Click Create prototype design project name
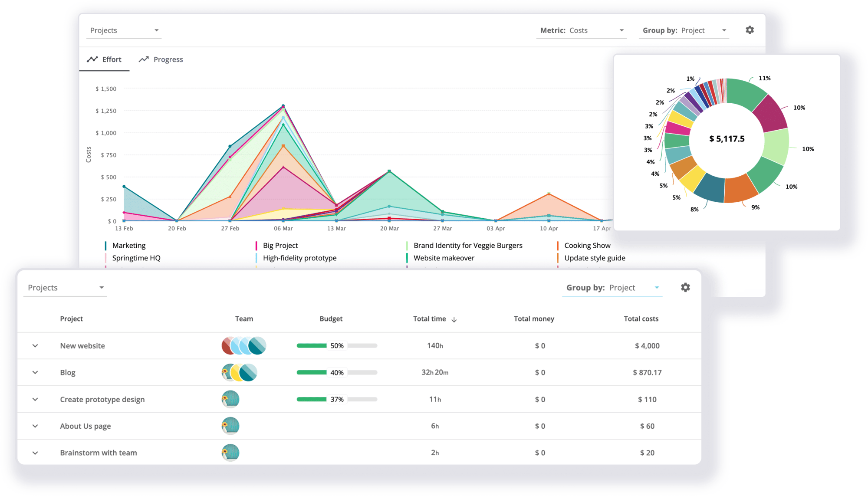Image resolution: width=868 pixels, height=496 pixels. tap(102, 399)
